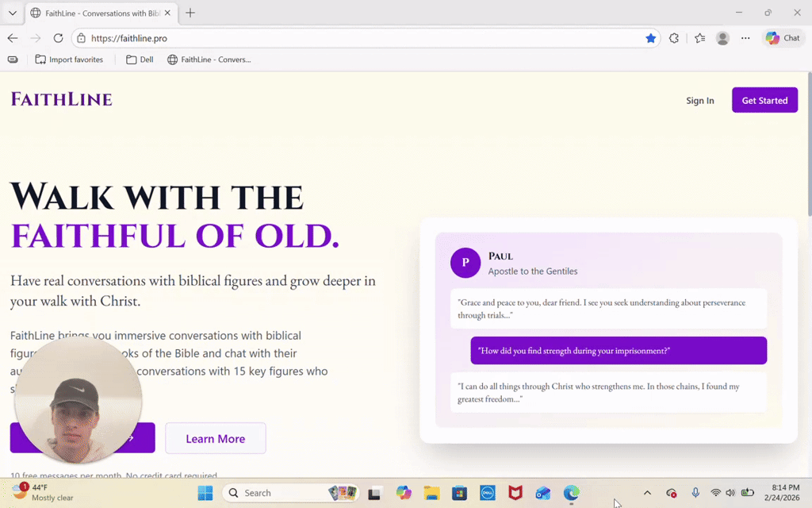Screen dimensions: 812x508
Task: Open browser extensions puzzle icon
Action: (674, 38)
